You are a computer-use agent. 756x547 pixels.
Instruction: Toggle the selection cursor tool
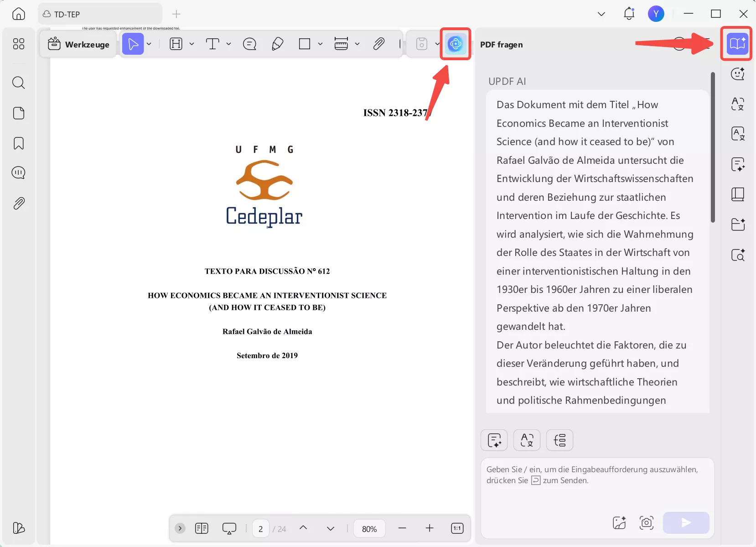click(x=134, y=44)
